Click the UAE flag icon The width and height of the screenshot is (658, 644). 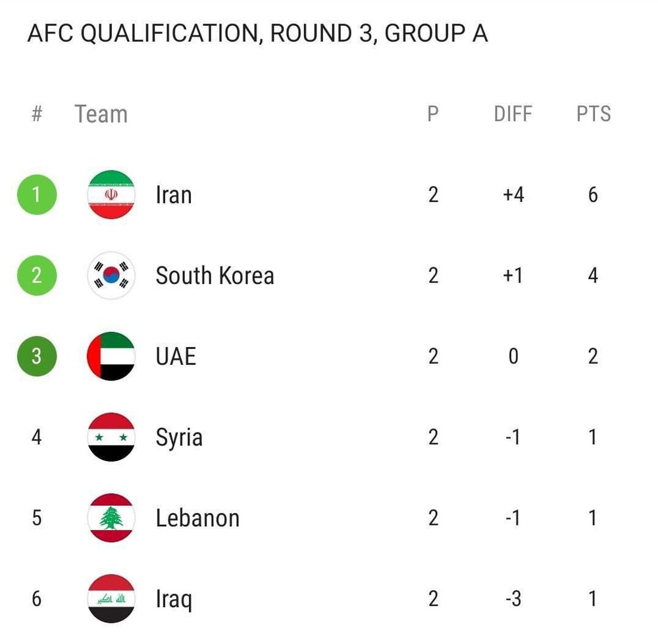(x=111, y=356)
